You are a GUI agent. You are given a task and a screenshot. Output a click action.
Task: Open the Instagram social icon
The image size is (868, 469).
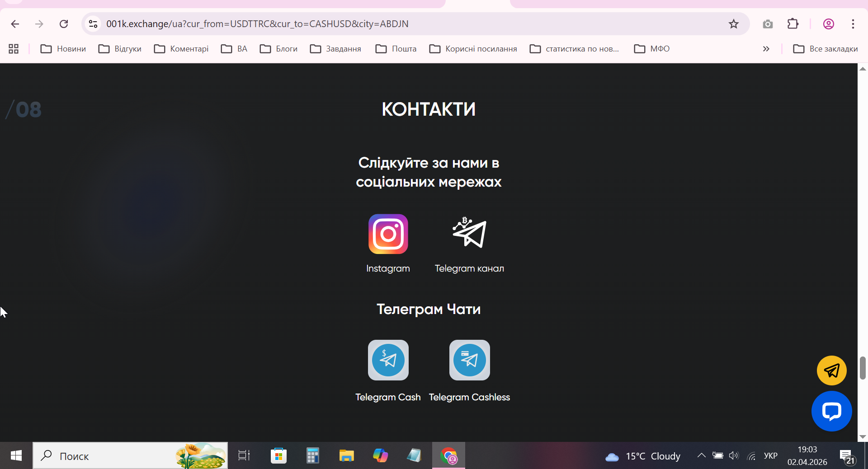pyautogui.click(x=388, y=234)
